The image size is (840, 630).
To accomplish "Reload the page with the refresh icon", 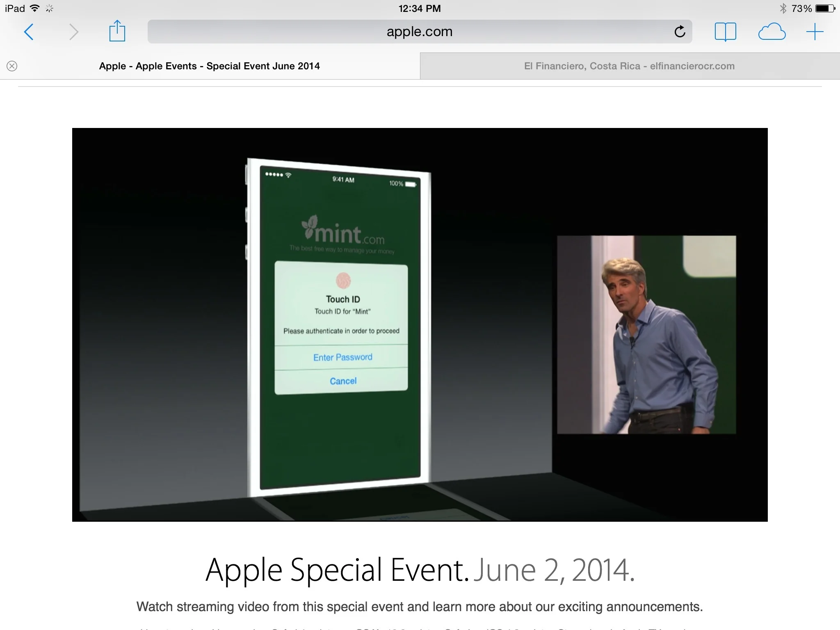I will (680, 32).
